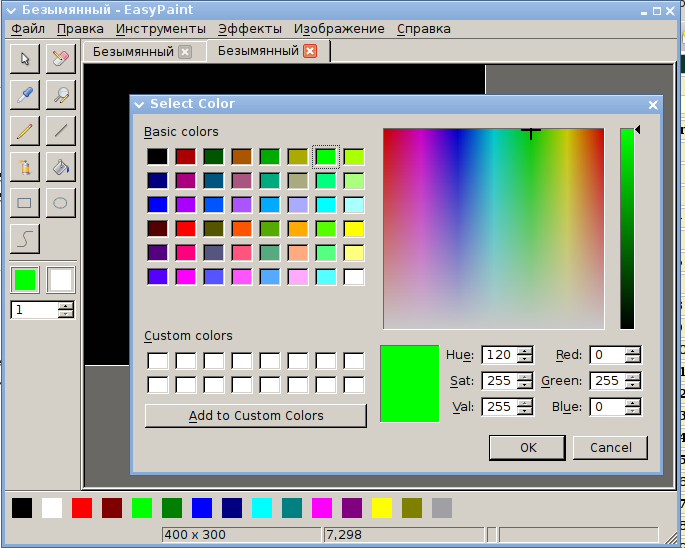The height and width of the screenshot is (548, 685).
Task: Select the spray can tool
Action: [x=25, y=167]
